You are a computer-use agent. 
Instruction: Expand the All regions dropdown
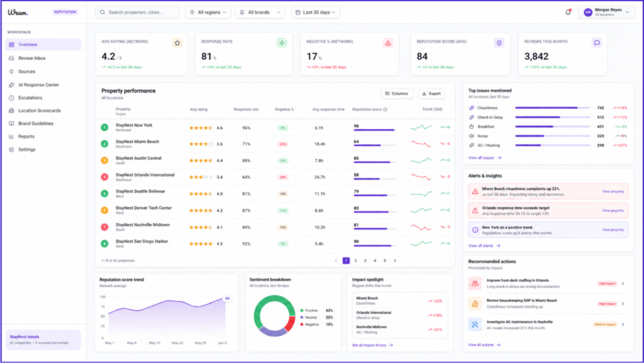(x=208, y=13)
